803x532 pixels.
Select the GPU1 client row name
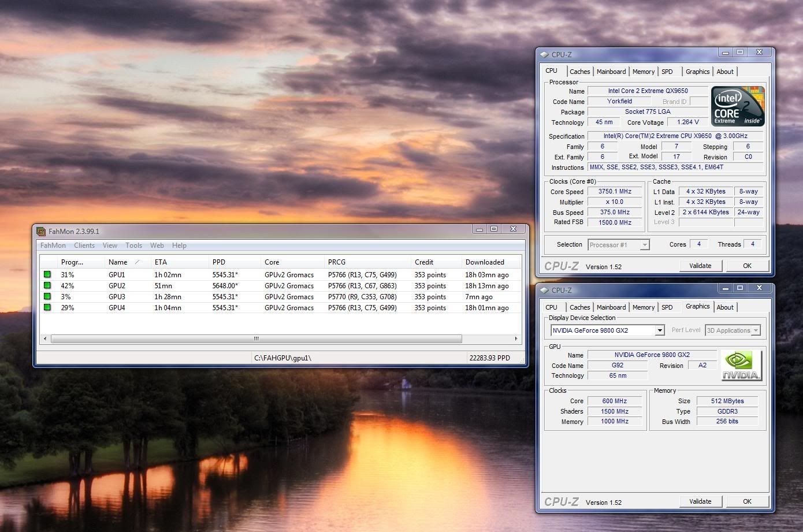[x=117, y=275]
